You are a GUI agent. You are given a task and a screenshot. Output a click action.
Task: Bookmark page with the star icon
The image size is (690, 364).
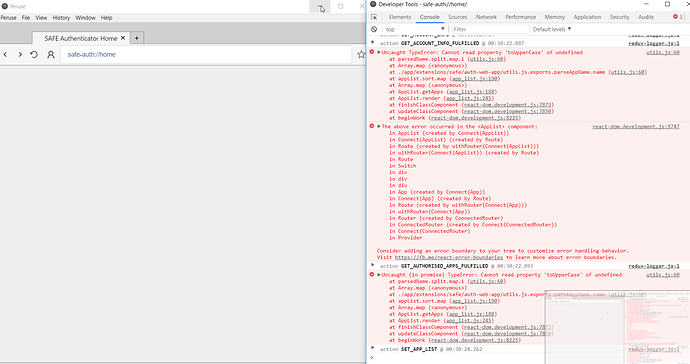coord(361,55)
